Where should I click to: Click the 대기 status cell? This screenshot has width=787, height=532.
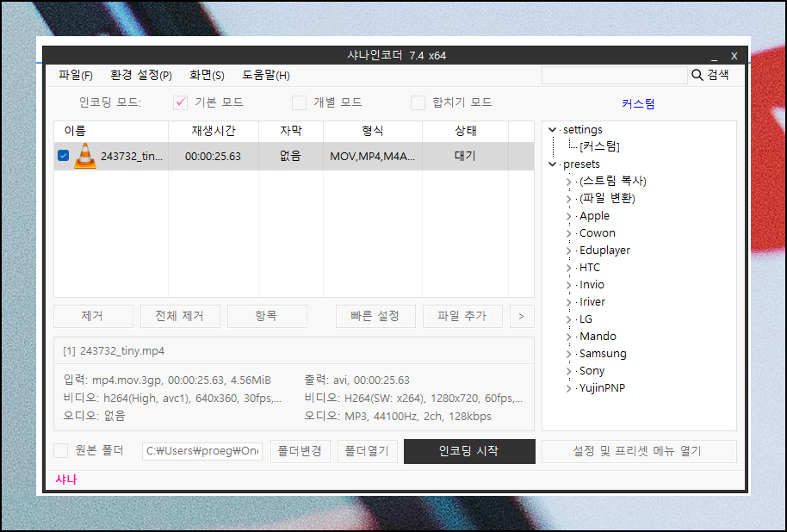pos(465,156)
